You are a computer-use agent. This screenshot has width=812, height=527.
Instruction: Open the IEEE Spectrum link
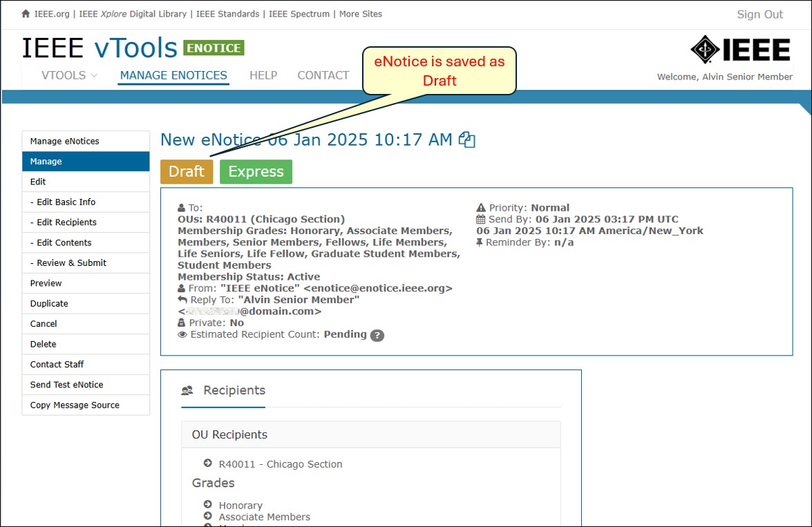point(299,14)
